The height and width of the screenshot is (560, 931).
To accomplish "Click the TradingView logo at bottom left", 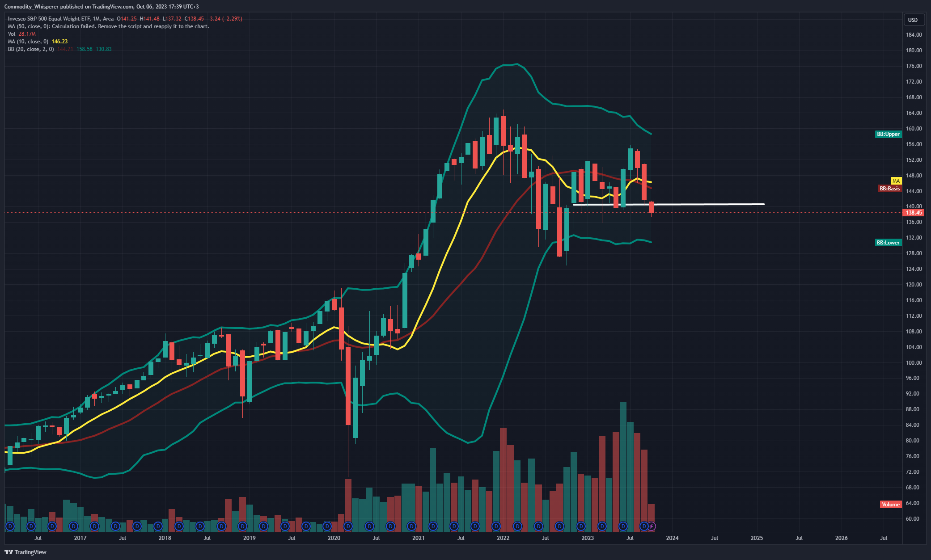I will pos(25,552).
